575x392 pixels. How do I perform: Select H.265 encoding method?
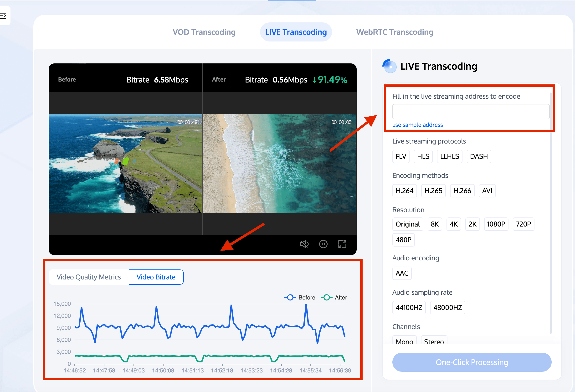433,191
